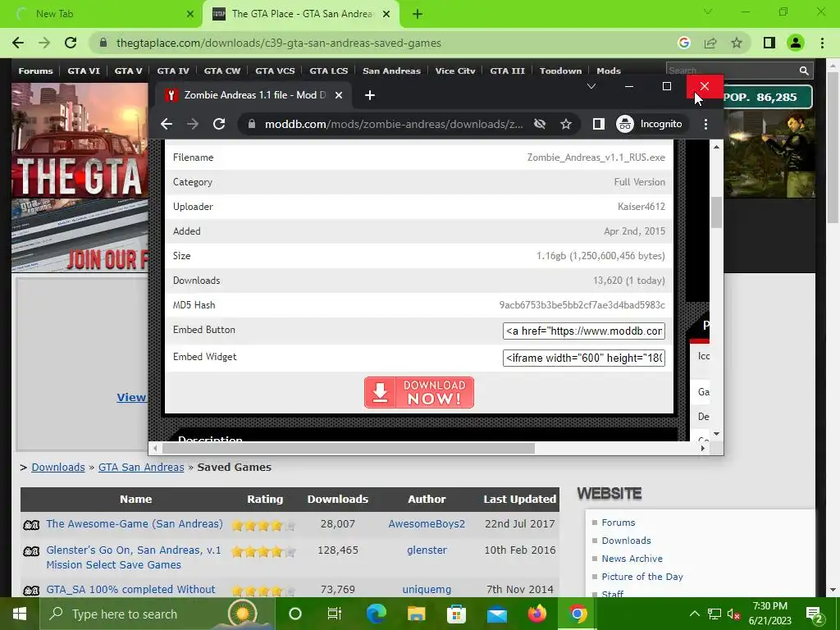Open author AwesomeBoys2 profile
The height and width of the screenshot is (630, 840).
[x=427, y=523]
